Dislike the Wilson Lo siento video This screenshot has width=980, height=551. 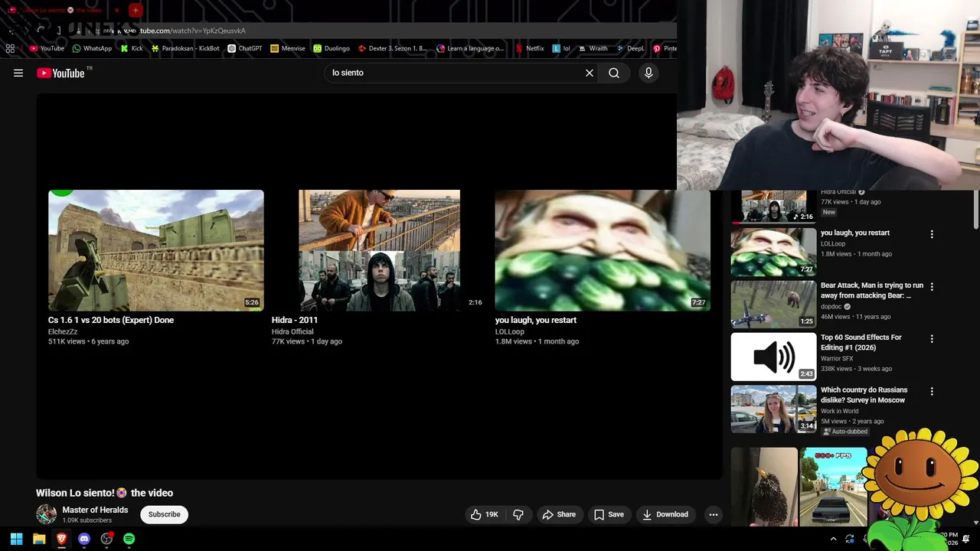pos(518,514)
